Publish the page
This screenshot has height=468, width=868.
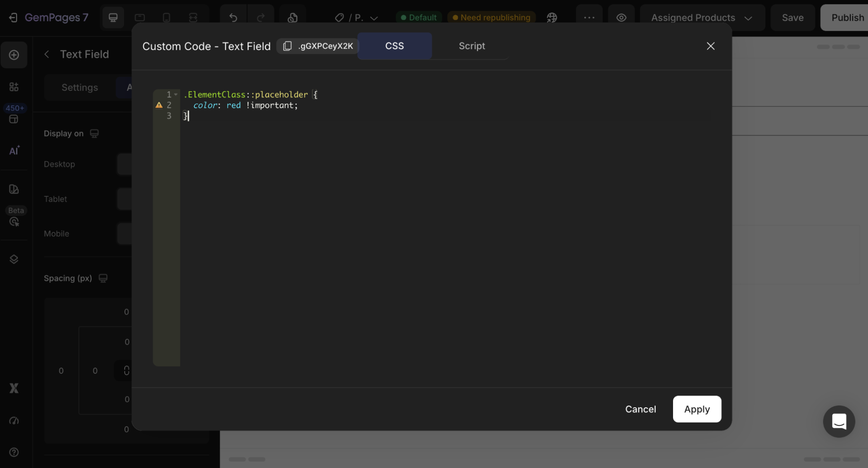pos(845,17)
